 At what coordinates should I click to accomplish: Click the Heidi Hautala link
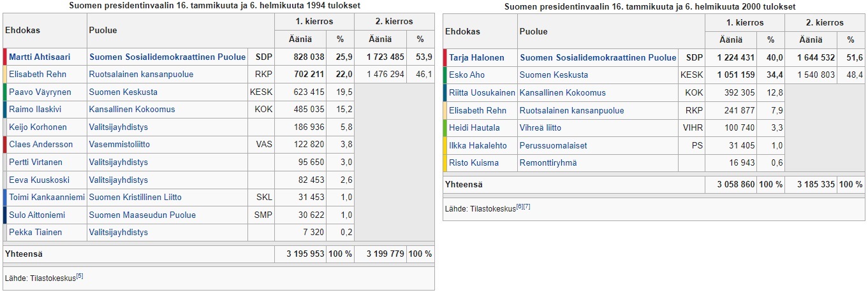pos(474,128)
